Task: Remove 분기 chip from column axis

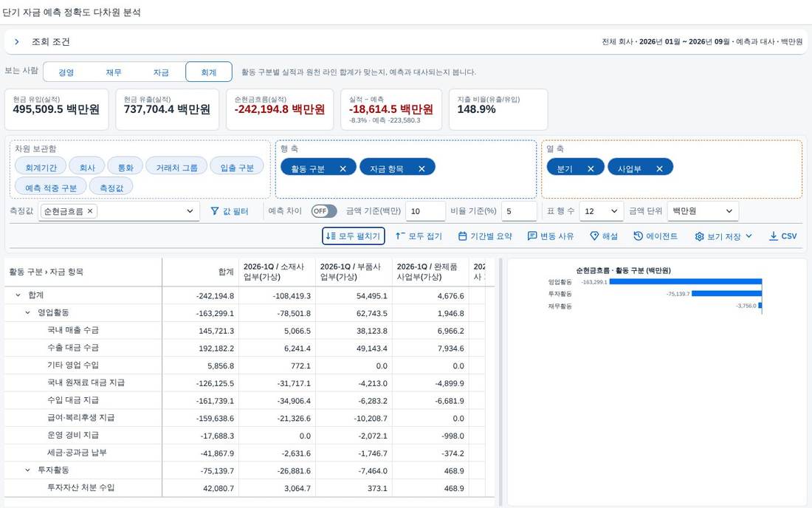Action: (591, 169)
